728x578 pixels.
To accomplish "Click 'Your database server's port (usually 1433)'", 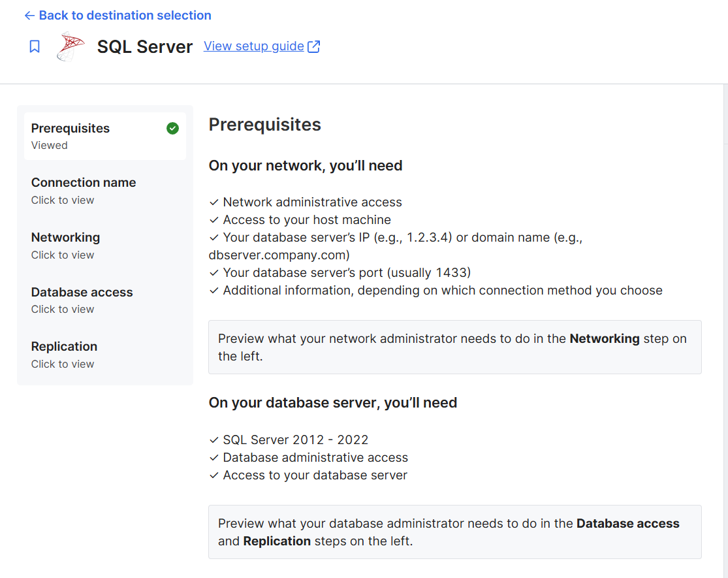I will (x=340, y=272).
